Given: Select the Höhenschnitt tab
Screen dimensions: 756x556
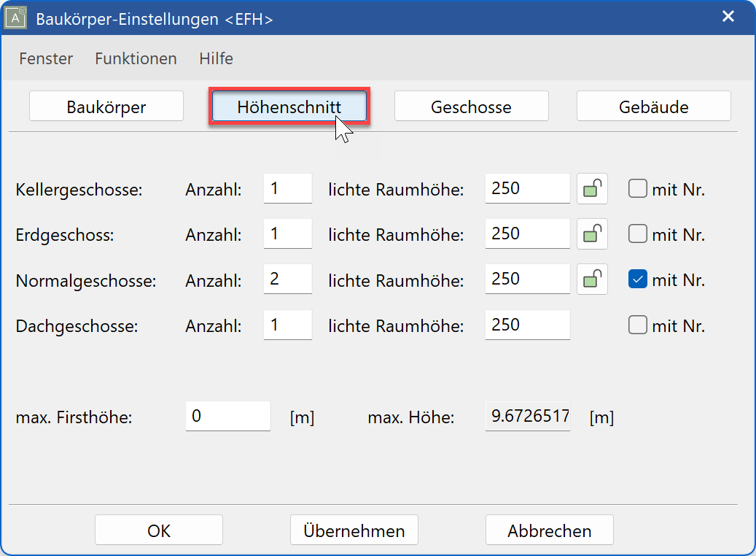Looking at the screenshot, I should [289, 105].
